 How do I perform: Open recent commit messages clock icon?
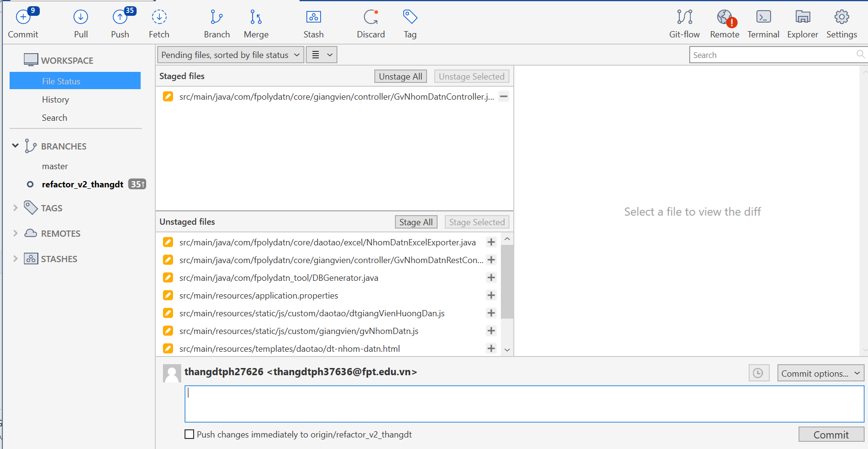coord(758,373)
